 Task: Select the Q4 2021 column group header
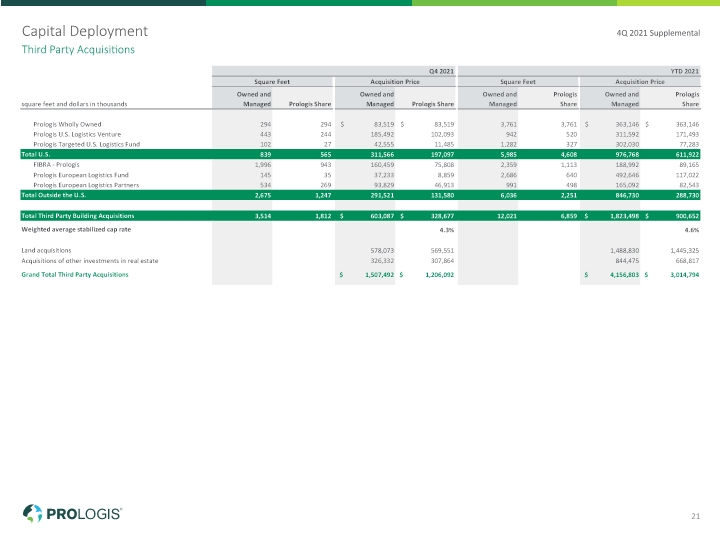334,71
